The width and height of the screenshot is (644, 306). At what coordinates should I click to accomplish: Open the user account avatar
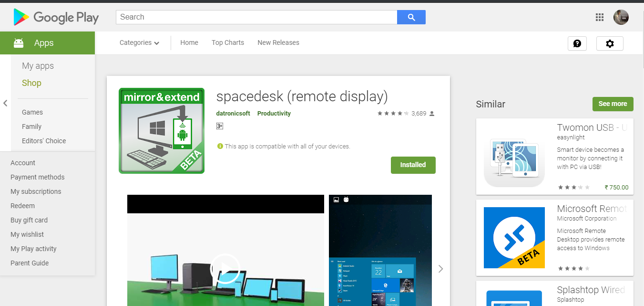click(621, 17)
